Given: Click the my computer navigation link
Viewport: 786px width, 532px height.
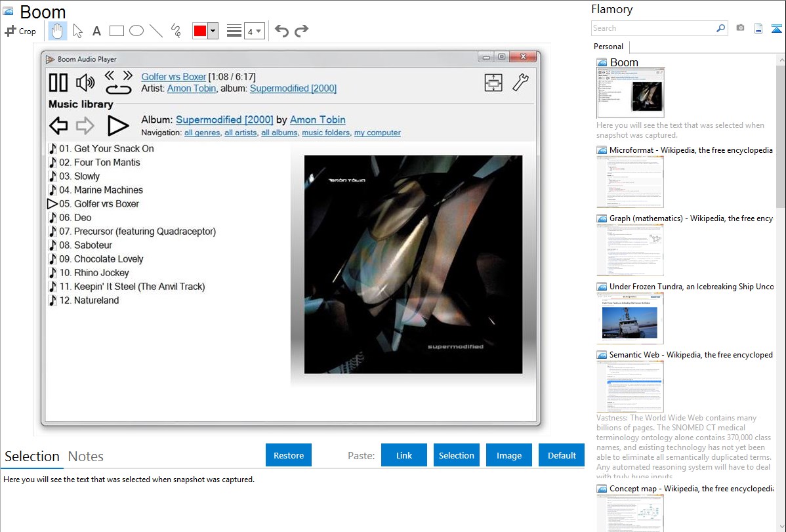Looking at the screenshot, I should (377, 133).
